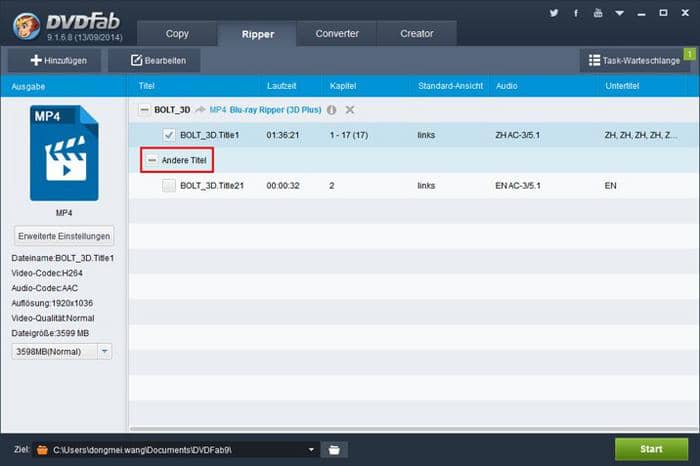Click the Standard-Ansicht column header
Screen dimensions: 700x466
click(450, 86)
